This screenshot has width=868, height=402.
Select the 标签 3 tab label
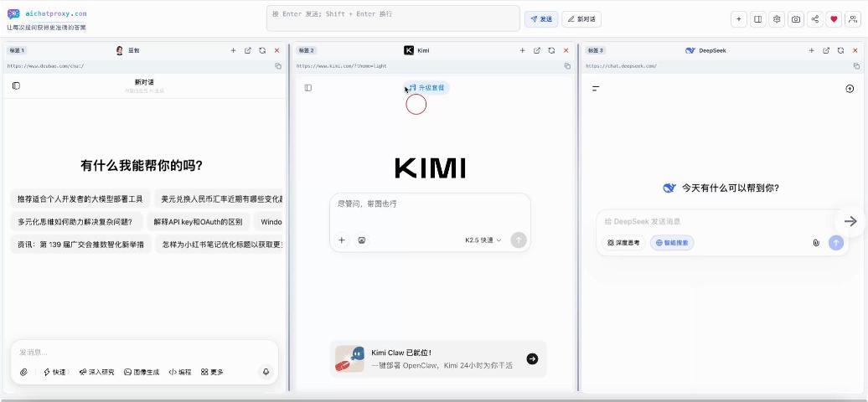tap(595, 50)
